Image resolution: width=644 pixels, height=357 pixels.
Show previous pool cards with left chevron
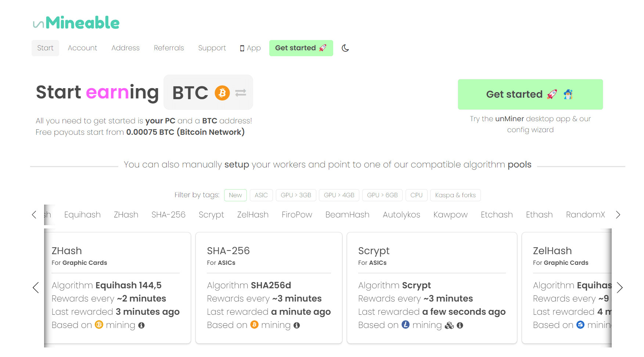(36, 288)
